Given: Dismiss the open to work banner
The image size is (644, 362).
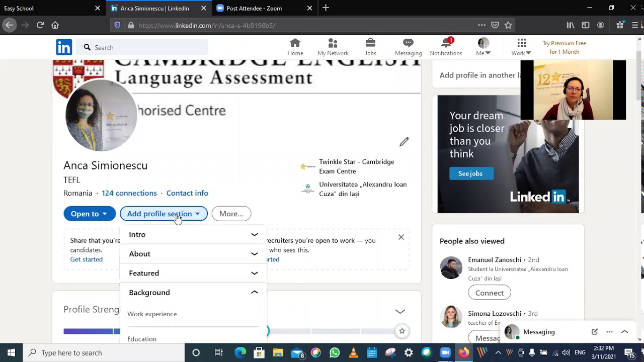Looking at the screenshot, I should tap(401, 237).
